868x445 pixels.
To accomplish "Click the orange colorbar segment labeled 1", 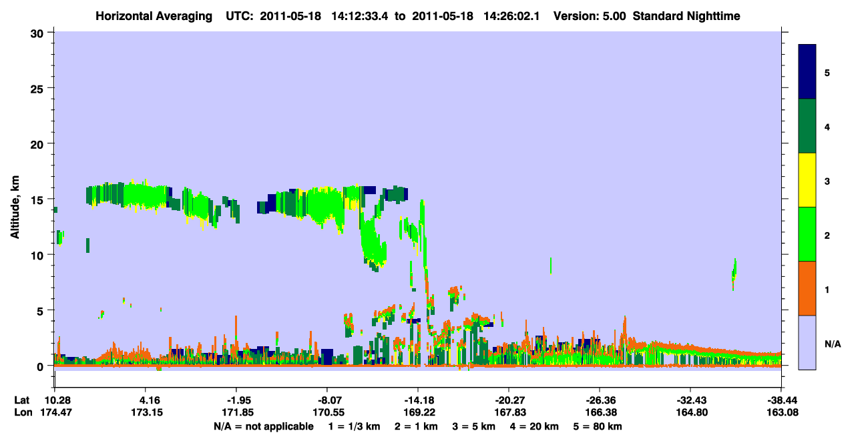I will pyautogui.click(x=808, y=288).
